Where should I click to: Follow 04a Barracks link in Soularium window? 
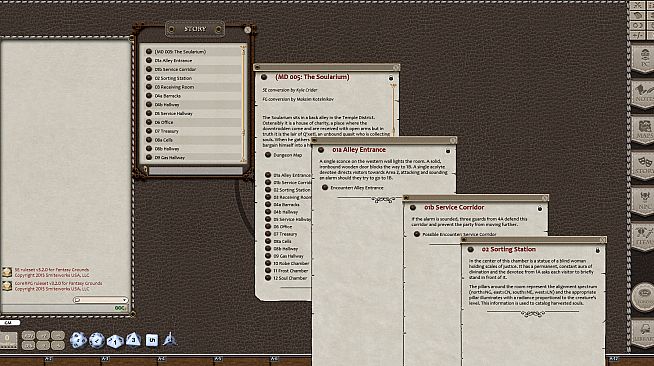268,205
